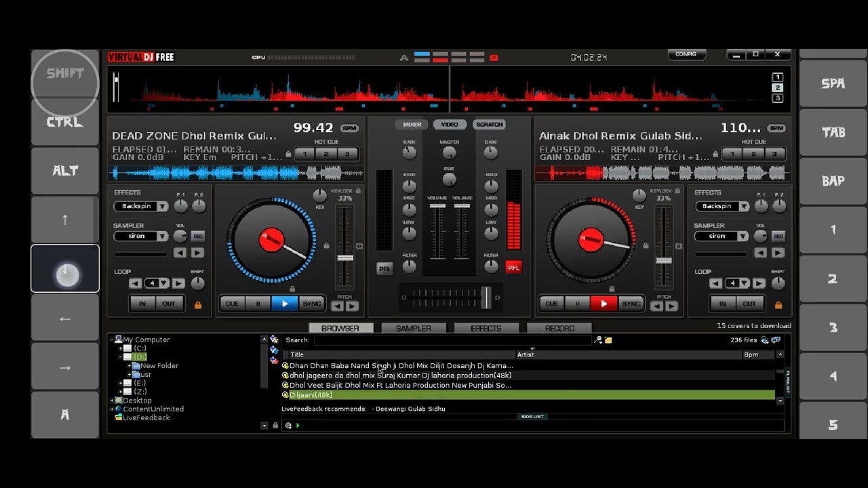This screenshot has width=868, height=488.
Task: Set loop OUT point on left deck
Action: tap(169, 304)
